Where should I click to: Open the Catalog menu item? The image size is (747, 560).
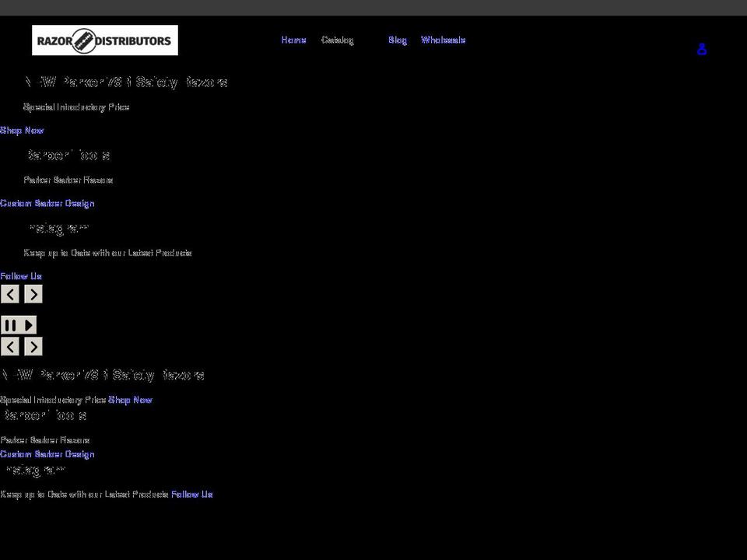click(337, 40)
